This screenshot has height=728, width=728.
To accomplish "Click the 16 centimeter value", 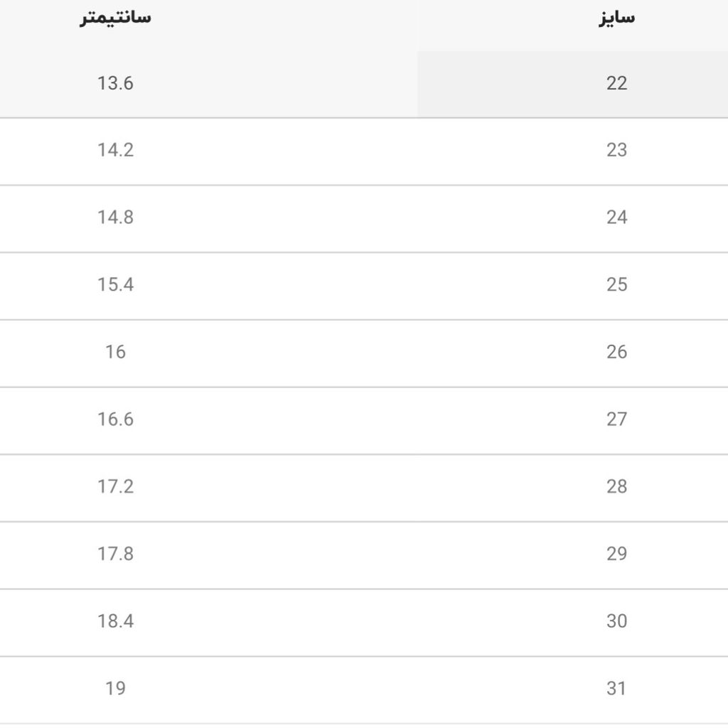I will pos(115,352).
